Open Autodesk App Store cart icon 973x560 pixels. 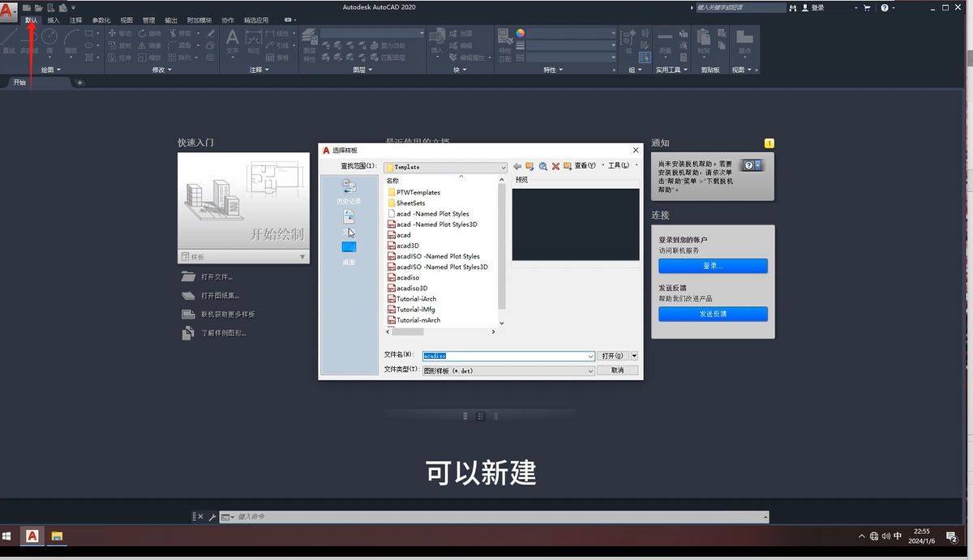click(867, 7)
